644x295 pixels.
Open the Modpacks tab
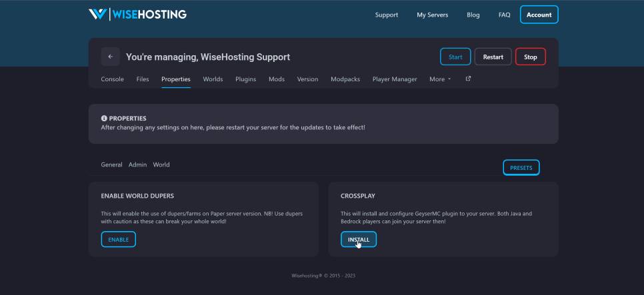[345, 79]
